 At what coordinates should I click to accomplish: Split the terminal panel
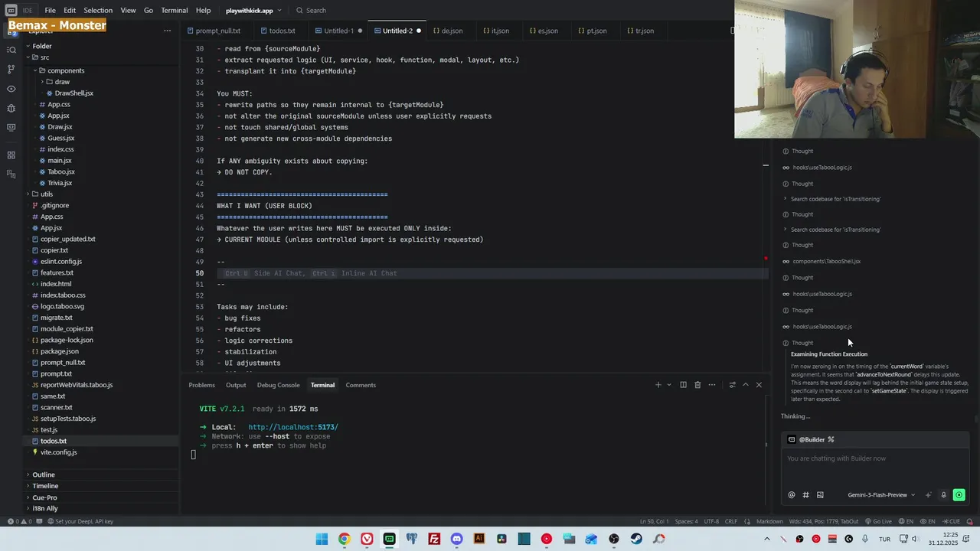[x=683, y=385]
